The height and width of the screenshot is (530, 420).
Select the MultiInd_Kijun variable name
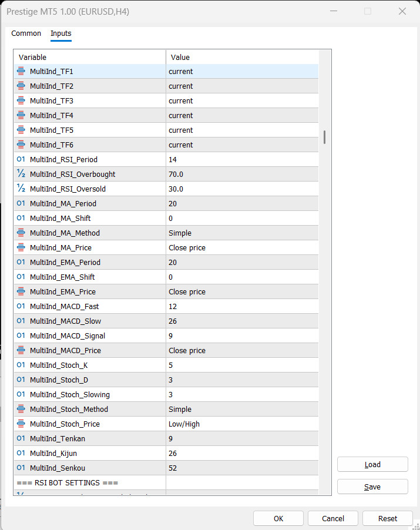pyautogui.click(x=53, y=453)
